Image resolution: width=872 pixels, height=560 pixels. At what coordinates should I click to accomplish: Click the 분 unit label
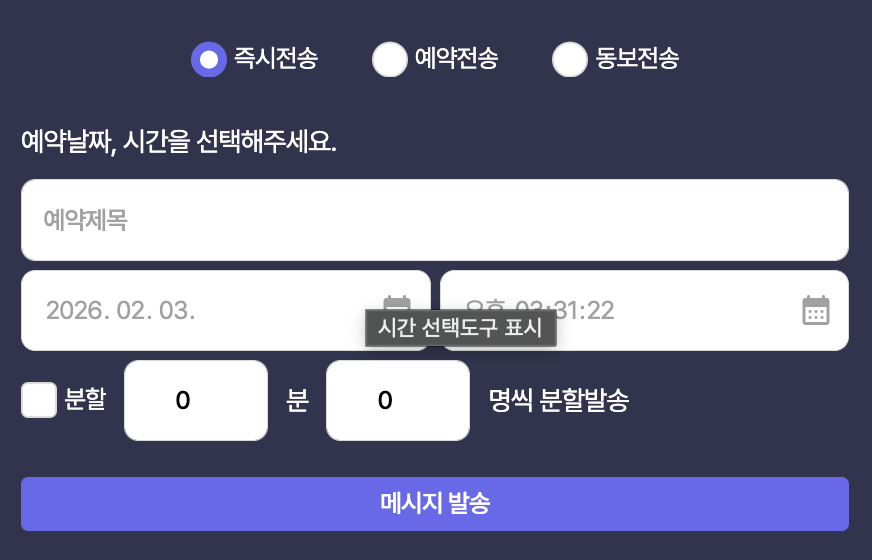297,401
